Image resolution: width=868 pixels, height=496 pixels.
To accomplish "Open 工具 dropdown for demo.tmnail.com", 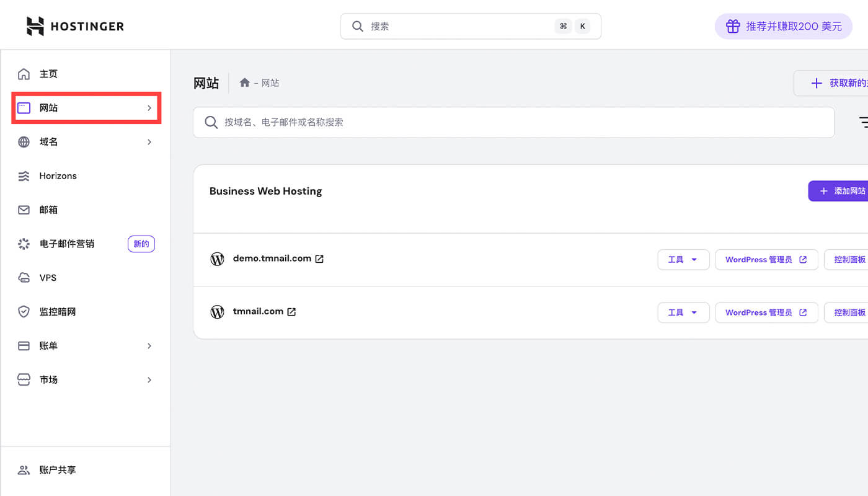I will point(683,260).
